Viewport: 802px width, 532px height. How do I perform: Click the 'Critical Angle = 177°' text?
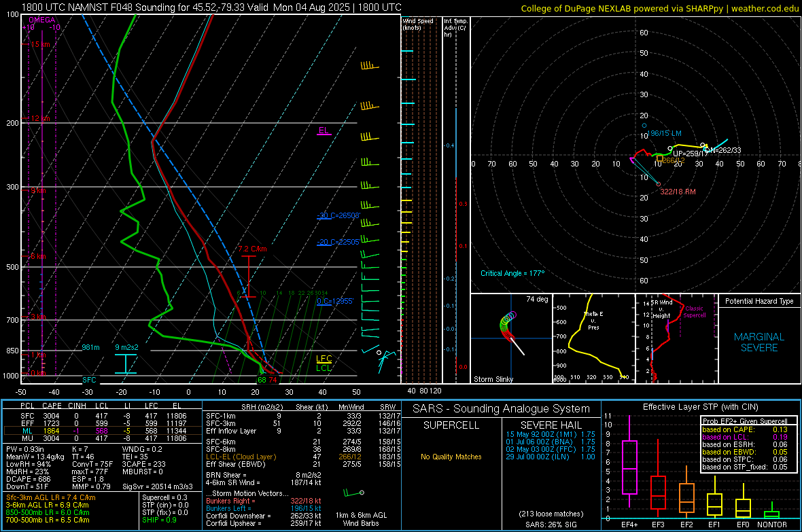click(x=512, y=273)
